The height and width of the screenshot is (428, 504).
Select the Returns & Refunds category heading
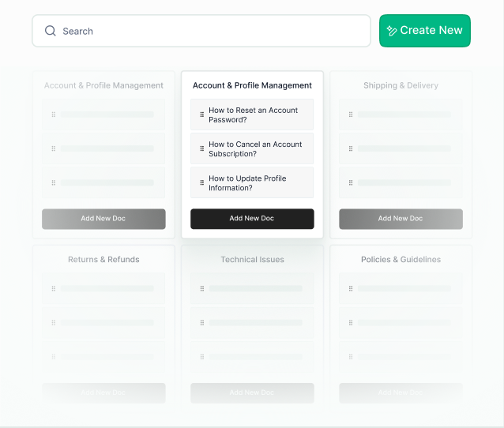103,259
